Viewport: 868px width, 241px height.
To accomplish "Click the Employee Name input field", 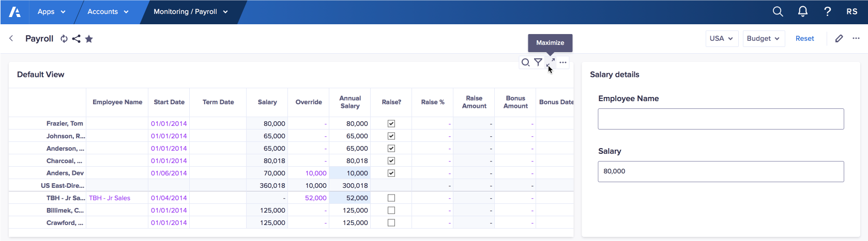I will click(721, 119).
